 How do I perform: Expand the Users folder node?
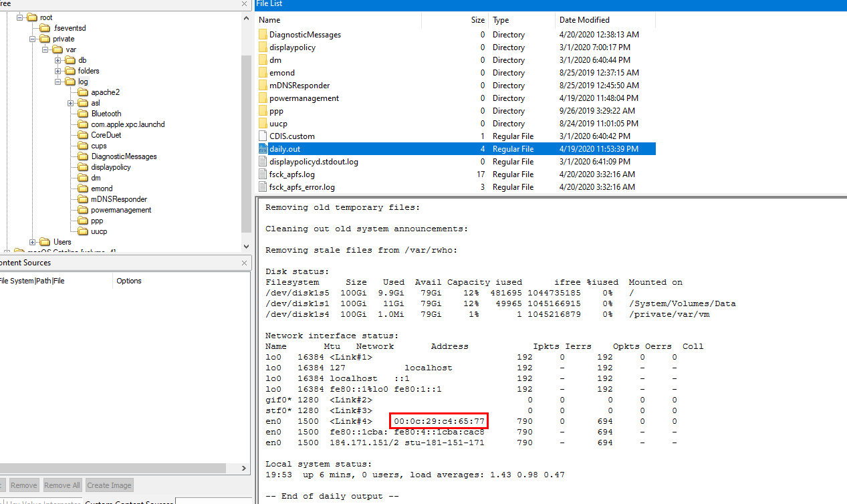click(x=33, y=242)
